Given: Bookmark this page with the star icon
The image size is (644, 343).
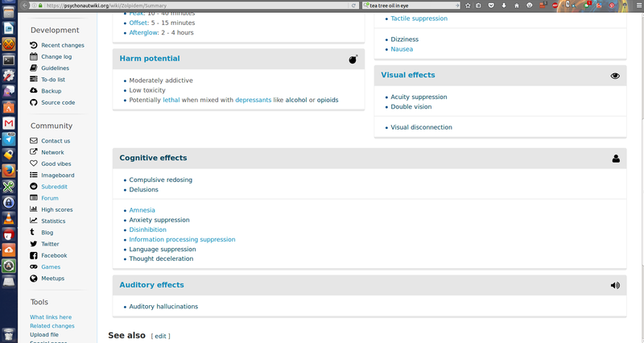Looking at the screenshot, I should [x=468, y=6].
